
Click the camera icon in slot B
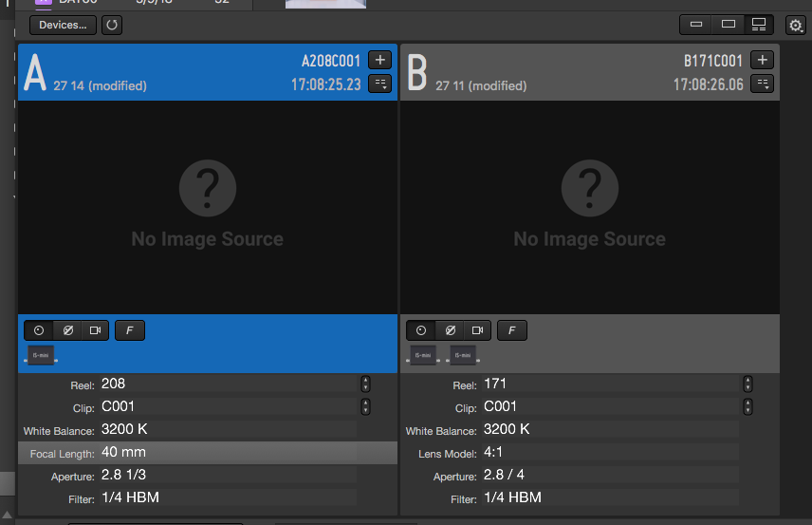coord(477,330)
